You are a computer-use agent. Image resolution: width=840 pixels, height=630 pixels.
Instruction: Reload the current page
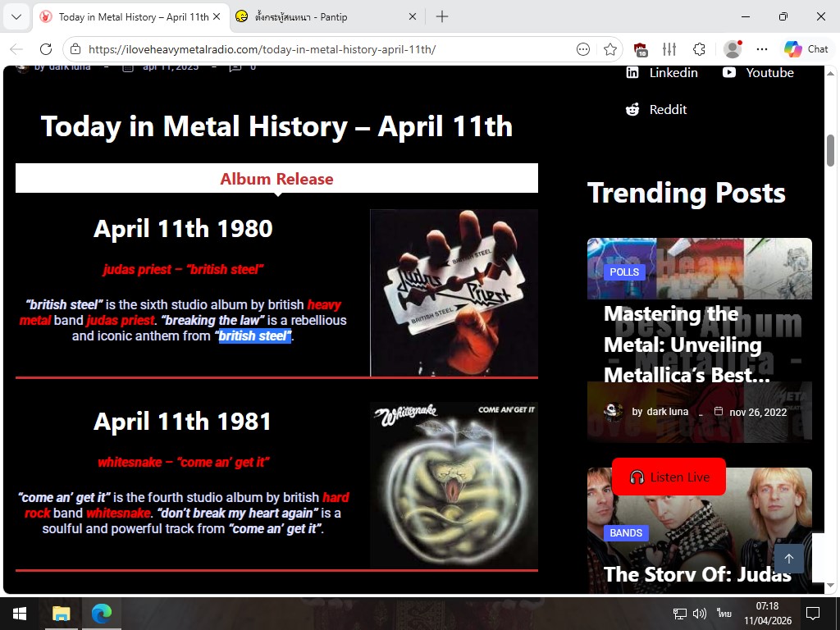(x=46, y=49)
